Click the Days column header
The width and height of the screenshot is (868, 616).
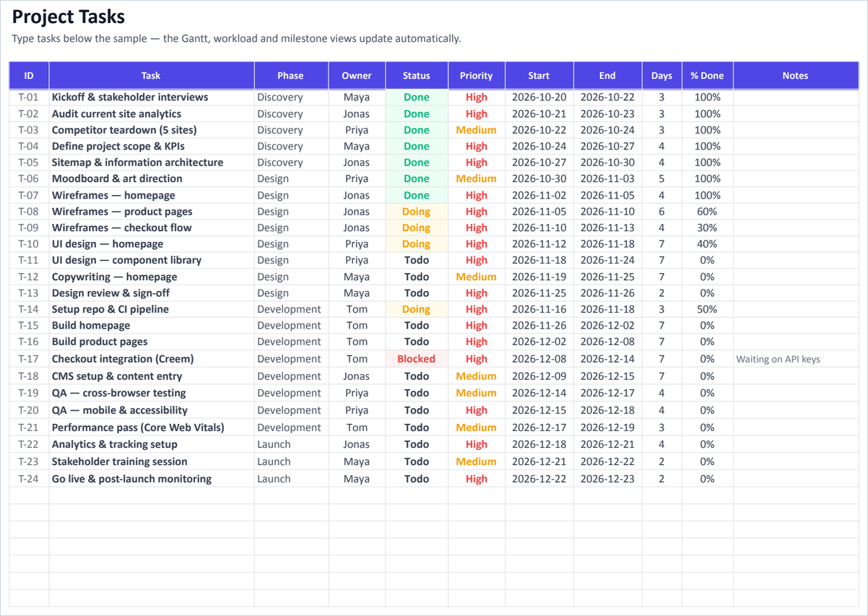point(661,75)
